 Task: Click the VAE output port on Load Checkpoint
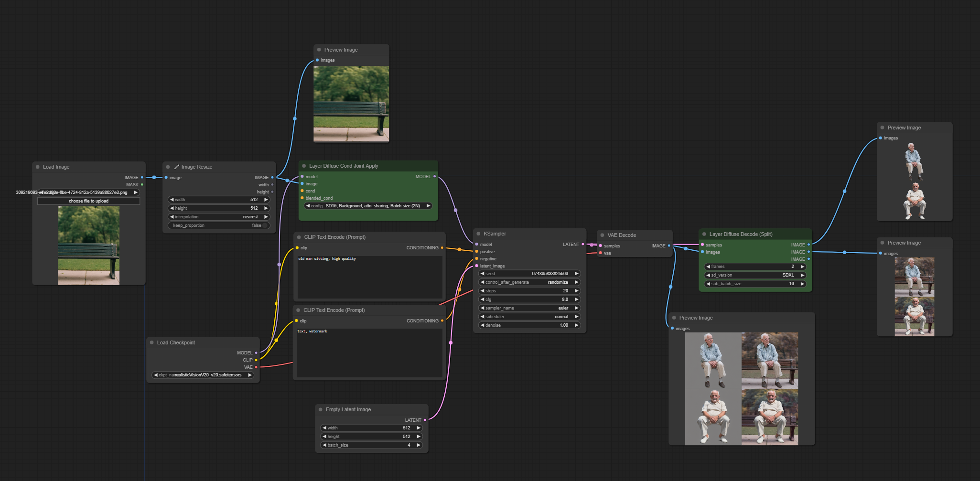coord(256,367)
